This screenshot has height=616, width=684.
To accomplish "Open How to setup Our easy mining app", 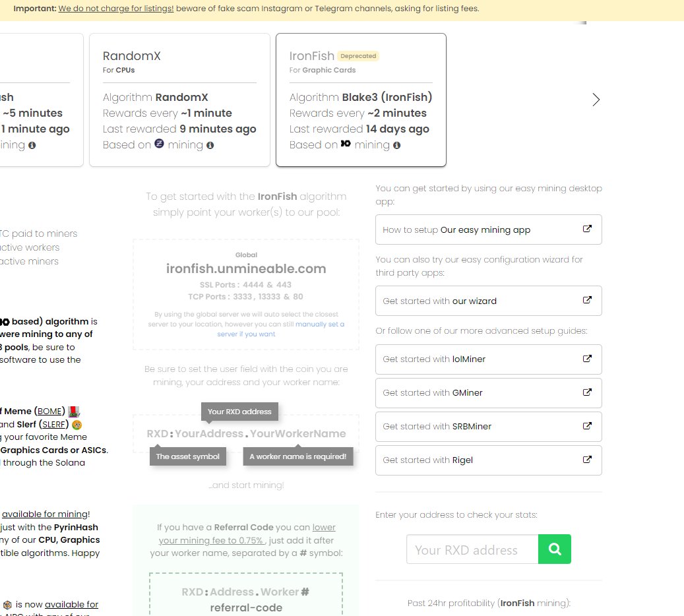I will pos(489,230).
